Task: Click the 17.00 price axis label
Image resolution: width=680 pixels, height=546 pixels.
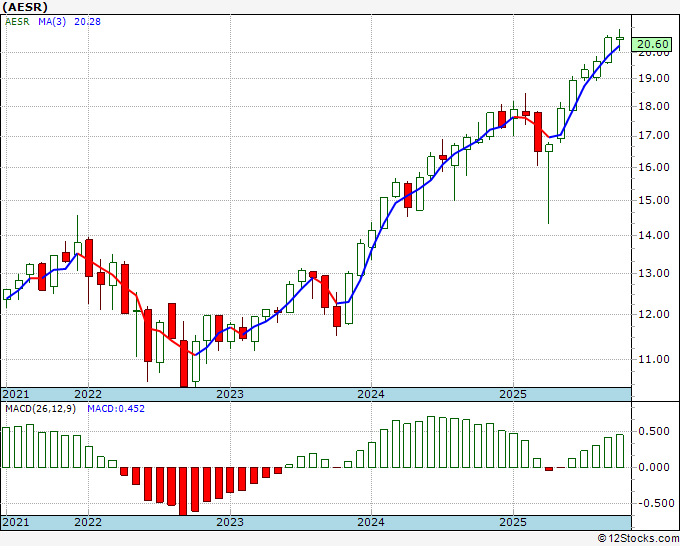Action: pos(654,136)
